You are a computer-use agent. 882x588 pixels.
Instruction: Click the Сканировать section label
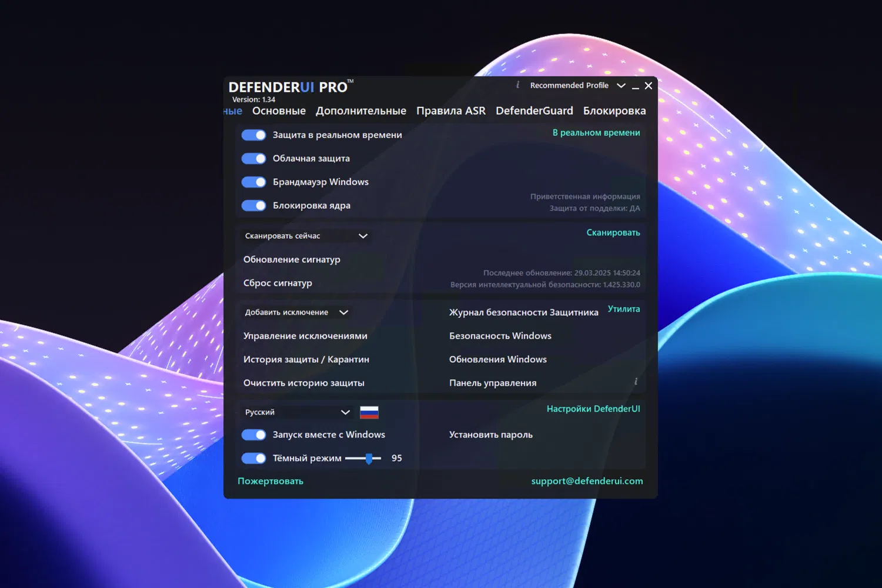click(x=613, y=233)
